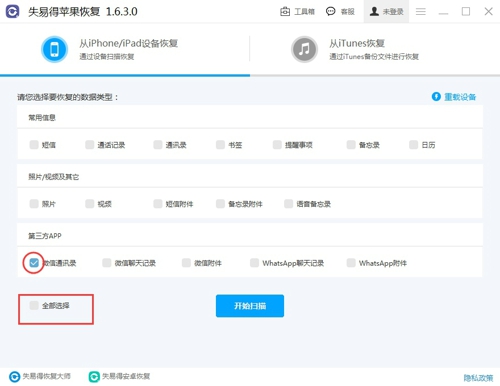Check the 短信 checkbox
500x386 pixels.
tap(34, 145)
